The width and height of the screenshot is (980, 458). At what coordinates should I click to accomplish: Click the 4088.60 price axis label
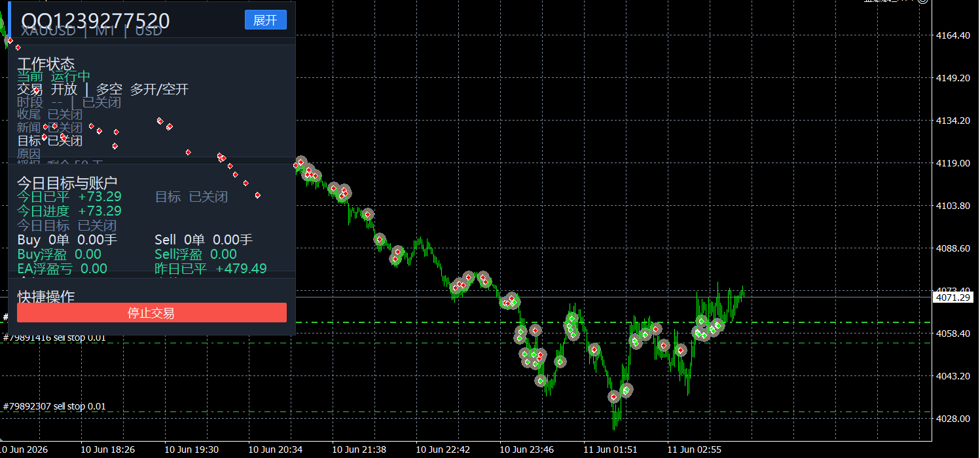pyautogui.click(x=954, y=248)
